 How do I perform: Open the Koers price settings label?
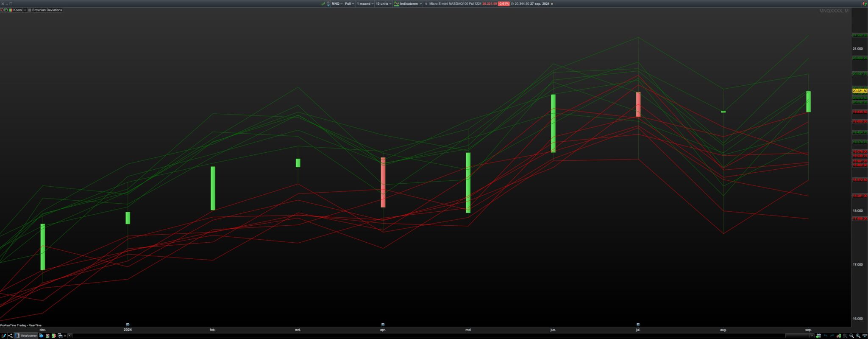tap(17, 10)
